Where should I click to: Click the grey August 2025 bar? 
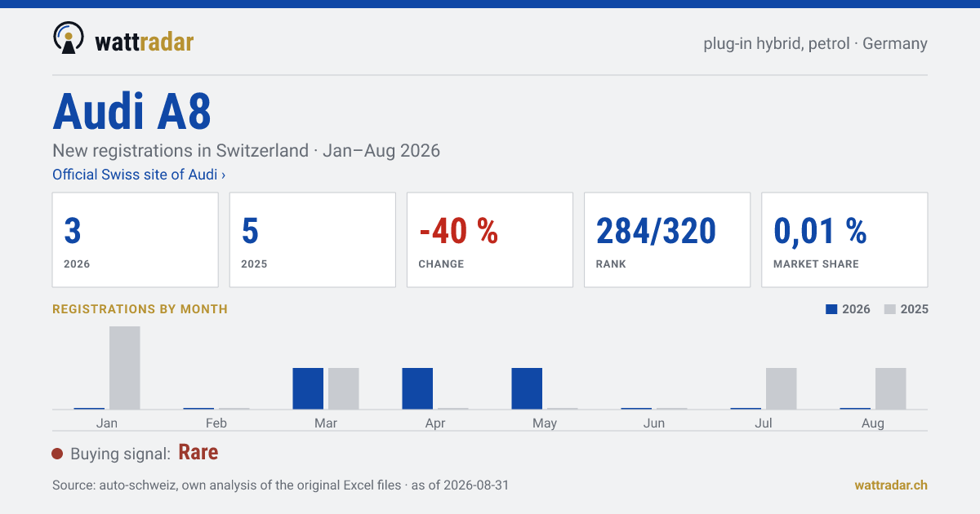pyautogui.click(x=891, y=388)
